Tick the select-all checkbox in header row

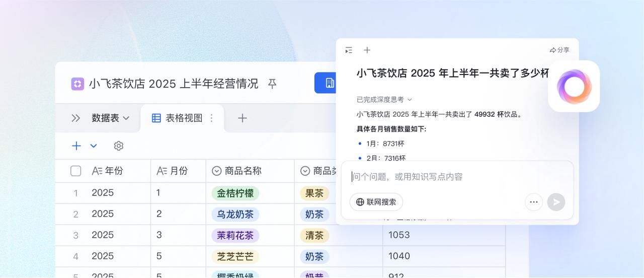76,171
